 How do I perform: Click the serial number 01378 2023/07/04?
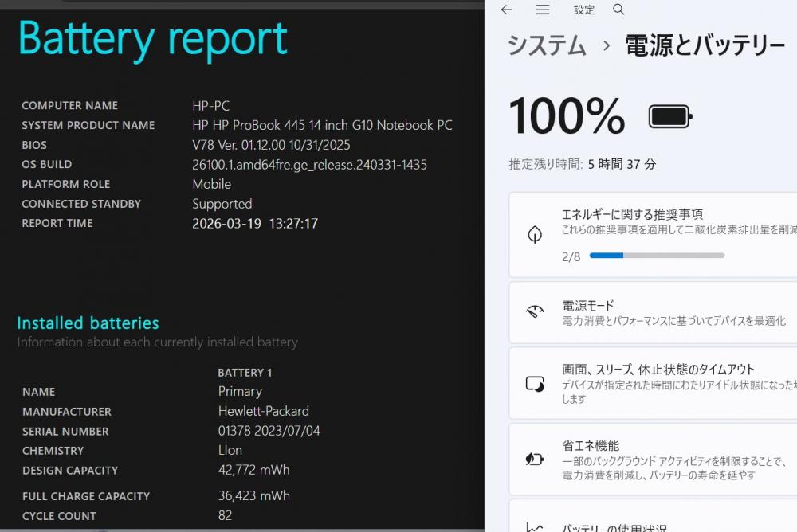coord(269,430)
